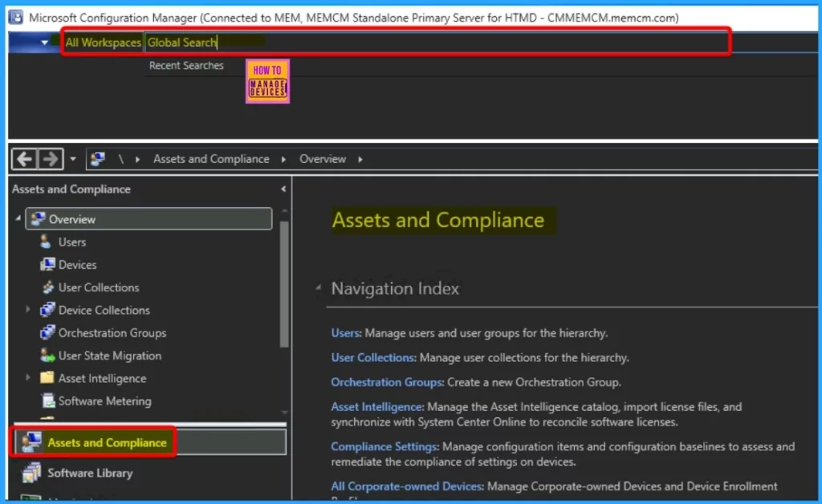Collapse the Overview tree node triangle
The image size is (822, 504).
pos(18,218)
